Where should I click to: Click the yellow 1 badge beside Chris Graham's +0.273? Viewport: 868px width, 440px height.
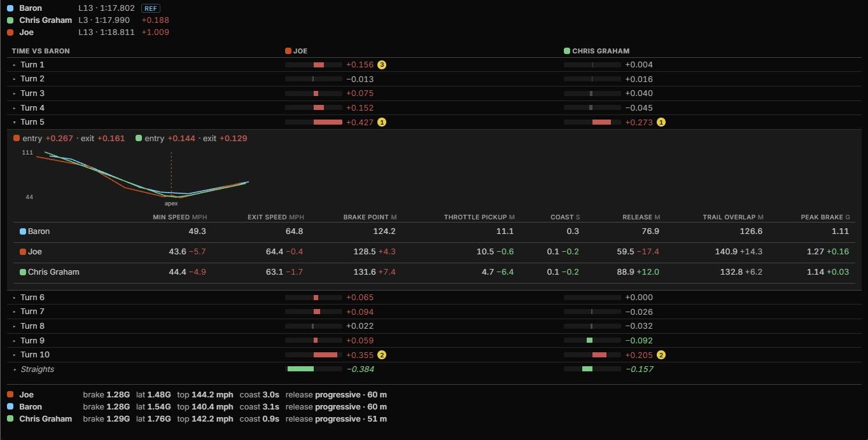click(661, 122)
